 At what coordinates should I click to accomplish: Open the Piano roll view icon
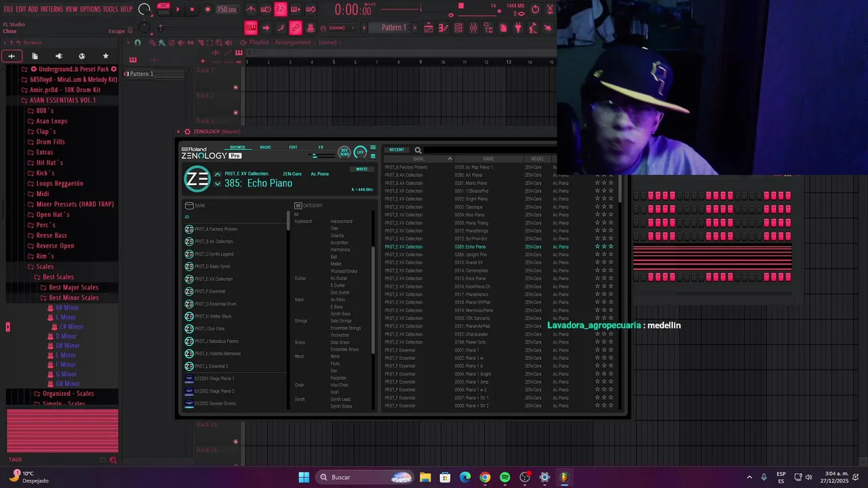pos(443,28)
